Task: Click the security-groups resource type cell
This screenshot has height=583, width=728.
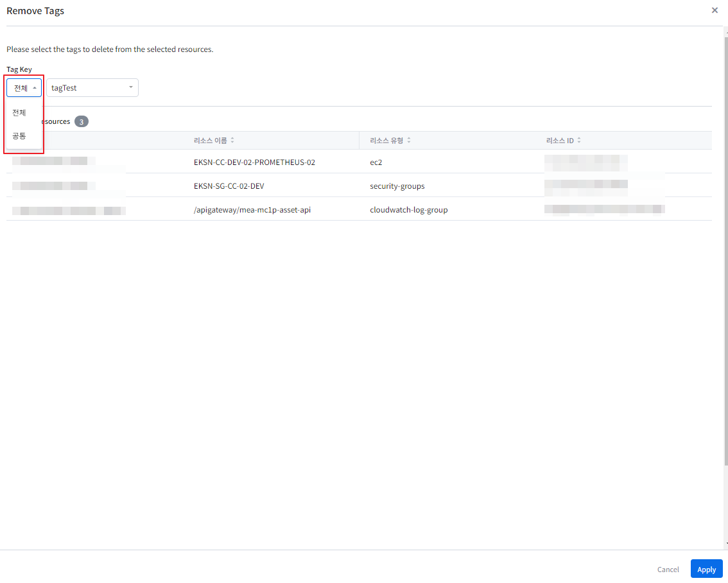Action: click(397, 186)
